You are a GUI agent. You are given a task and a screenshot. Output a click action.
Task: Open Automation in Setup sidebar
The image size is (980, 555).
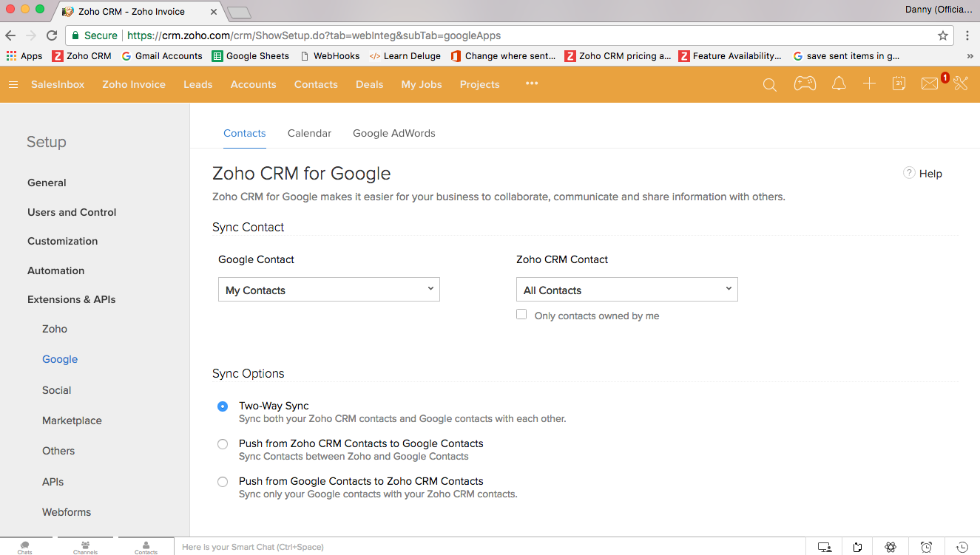[56, 270]
